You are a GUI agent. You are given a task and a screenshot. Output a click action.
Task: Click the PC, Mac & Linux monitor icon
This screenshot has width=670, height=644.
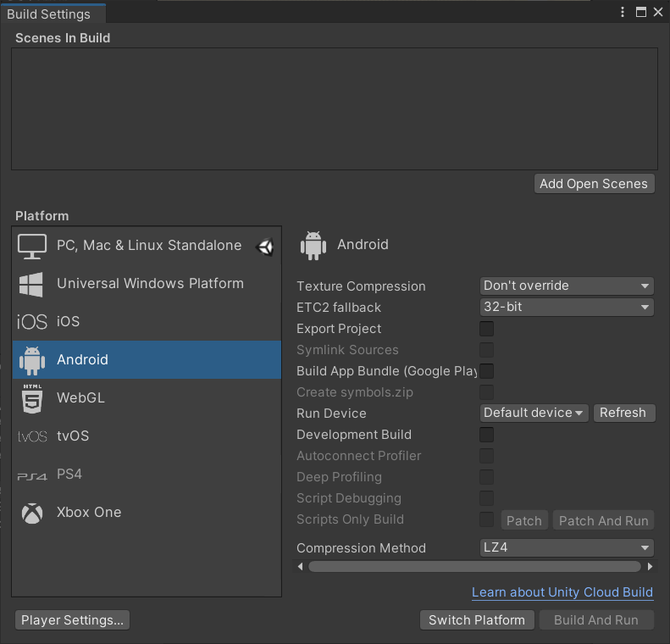[32, 246]
